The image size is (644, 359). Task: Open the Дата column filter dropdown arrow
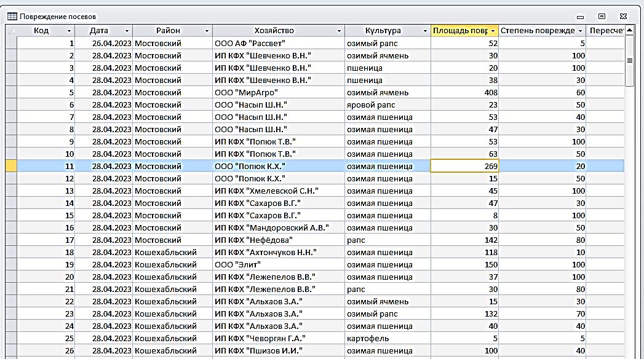127,31
